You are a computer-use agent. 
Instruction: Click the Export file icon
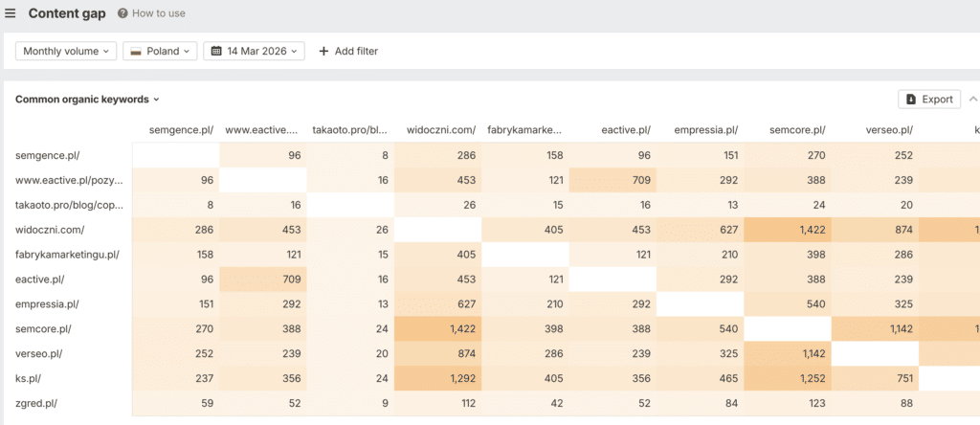coord(911,99)
